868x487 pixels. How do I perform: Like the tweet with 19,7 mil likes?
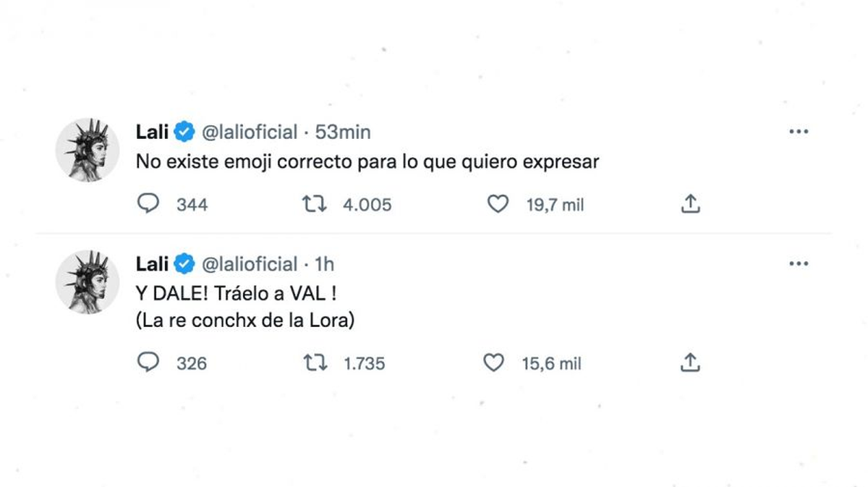(x=498, y=205)
